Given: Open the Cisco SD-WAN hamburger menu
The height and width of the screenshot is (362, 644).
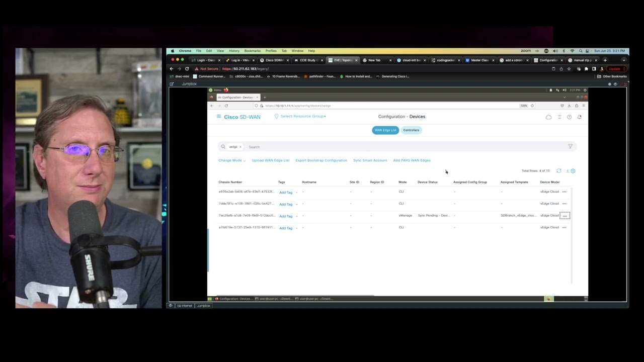Looking at the screenshot, I should [x=219, y=117].
